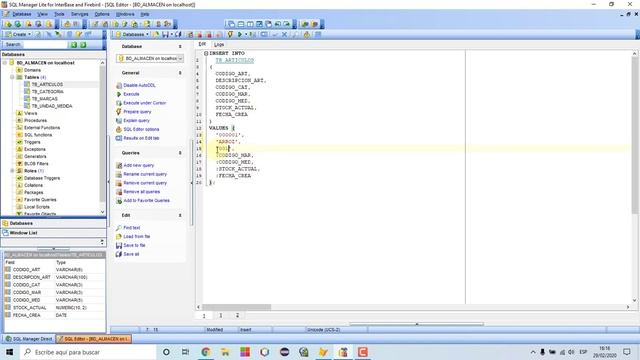Open the Create dropdown arrow
The height and width of the screenshot is (360, 640).
[x=29, y=35]
